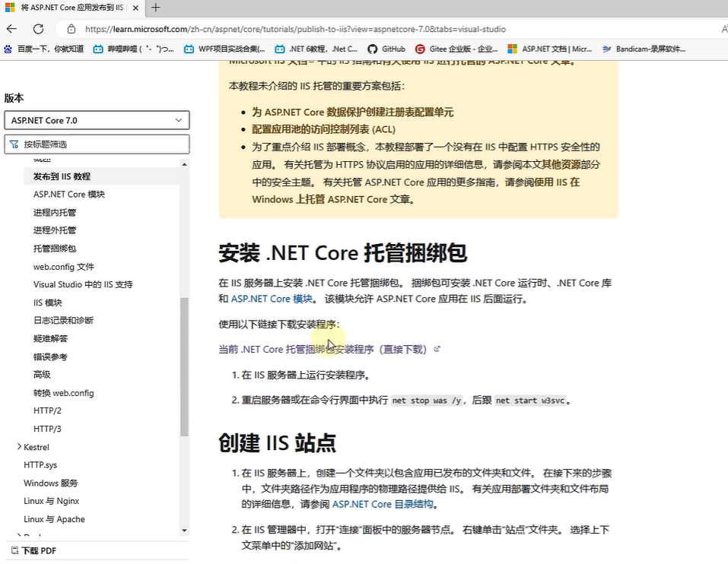Open the ASP.NET Core 7.0 version dropdown

pyautogui.click(x=97, y=120)
